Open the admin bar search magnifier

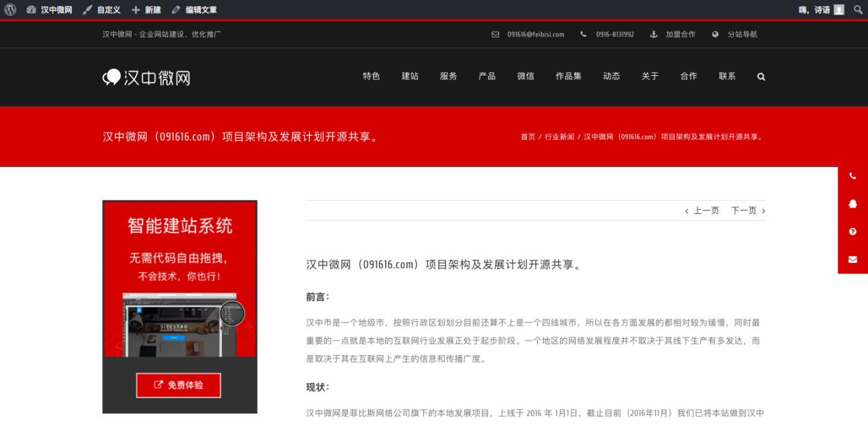coord(858,10)
